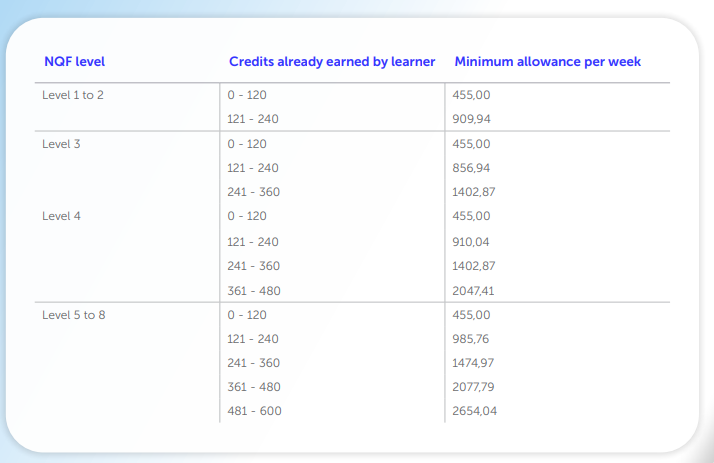Select the 985,76 allowance value
Viewport: 714px width, 463px height.
click(472, 339)
